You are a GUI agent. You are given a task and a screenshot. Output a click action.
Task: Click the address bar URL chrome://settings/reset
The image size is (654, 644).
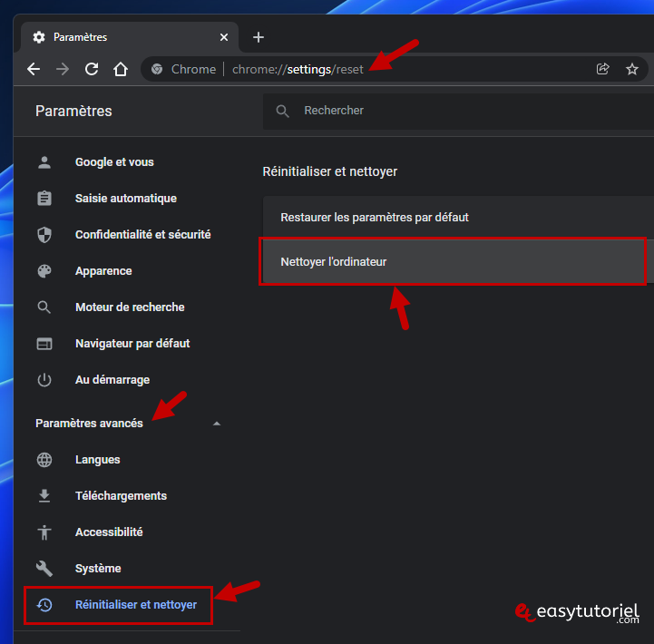[x=298, y=69]
